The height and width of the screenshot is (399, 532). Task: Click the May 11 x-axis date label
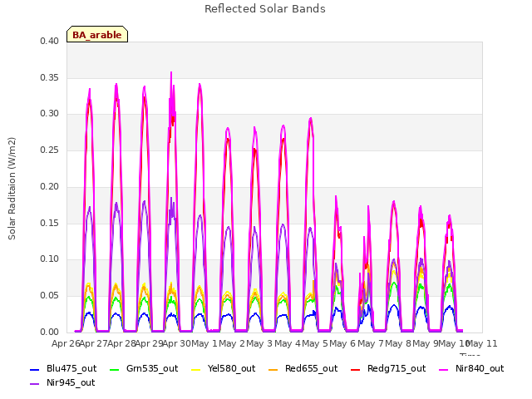coord(482,343)
